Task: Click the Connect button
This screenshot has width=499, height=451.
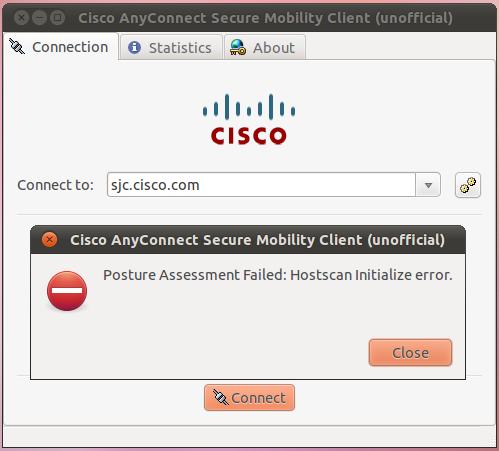Action: 249,398
